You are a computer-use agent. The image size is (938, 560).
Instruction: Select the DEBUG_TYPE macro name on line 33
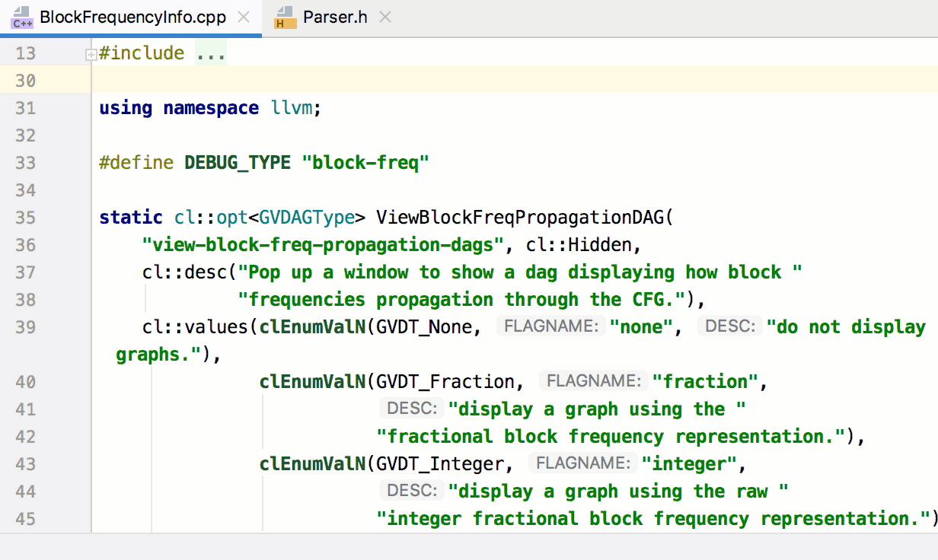tap(236, 162)
